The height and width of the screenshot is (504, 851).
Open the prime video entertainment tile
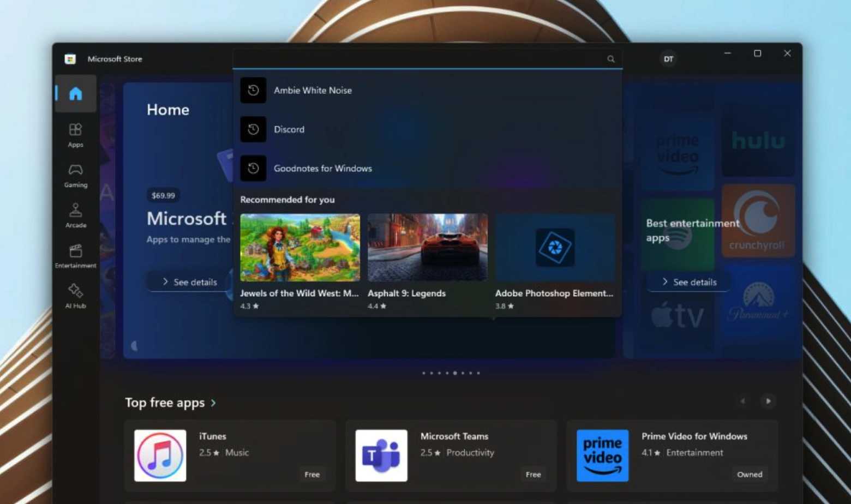click(677, 155)
